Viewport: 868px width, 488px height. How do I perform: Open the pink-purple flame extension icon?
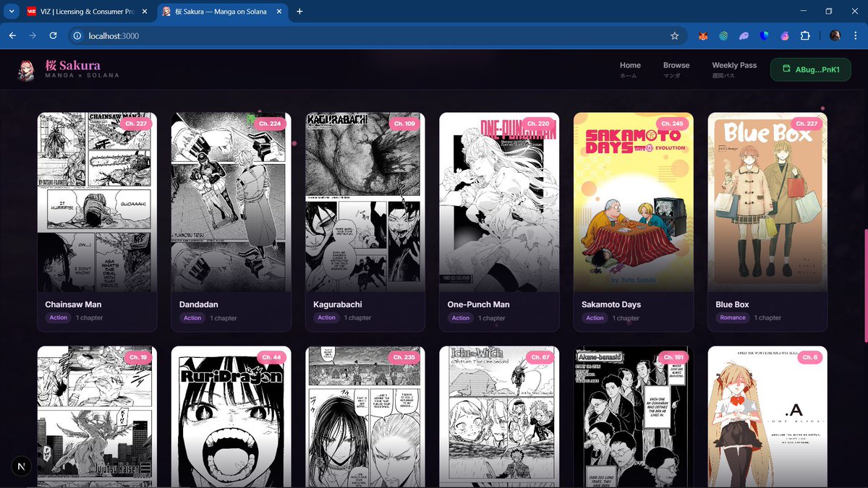coord(785,35)
